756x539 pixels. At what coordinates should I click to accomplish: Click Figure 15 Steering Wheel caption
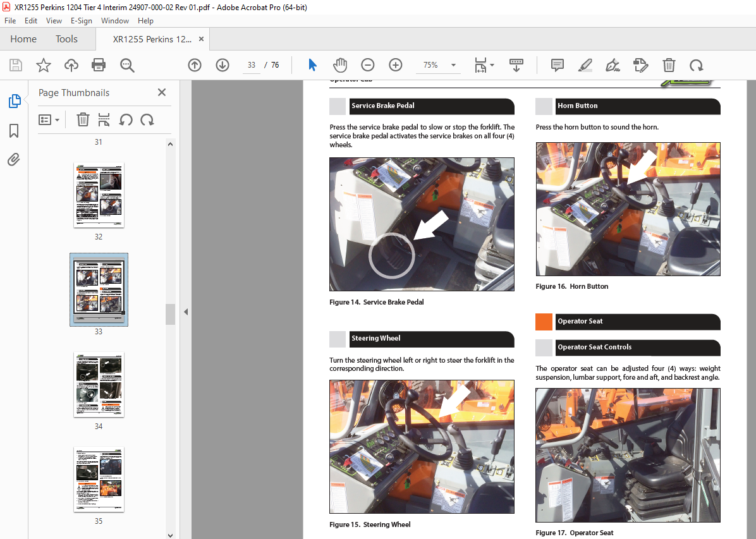(x=370, y=524)
